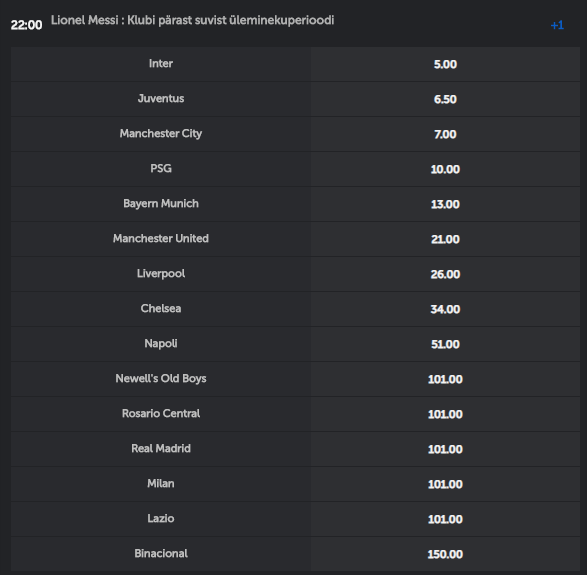Pick Milan at 101.00

point(445,484)
